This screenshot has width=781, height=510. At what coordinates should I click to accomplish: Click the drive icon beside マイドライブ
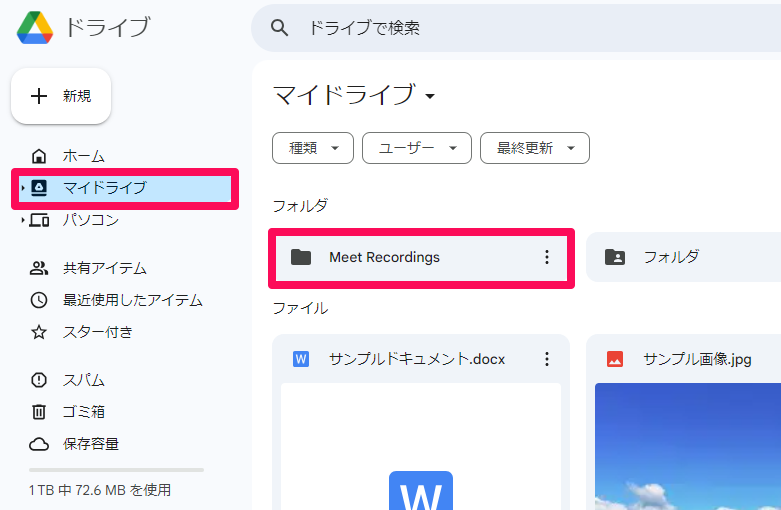39,188
